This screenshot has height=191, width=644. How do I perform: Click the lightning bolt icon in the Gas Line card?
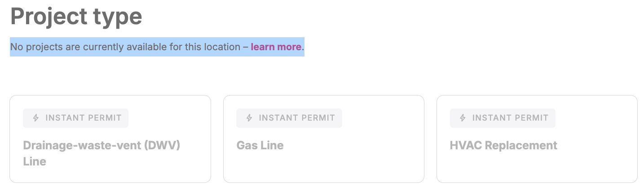pyautogui.click(x=249, y=118)
